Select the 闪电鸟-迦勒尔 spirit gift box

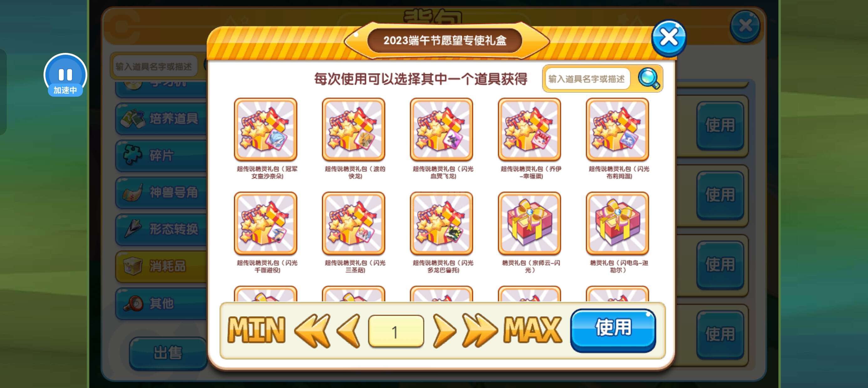tap(617, 223)
